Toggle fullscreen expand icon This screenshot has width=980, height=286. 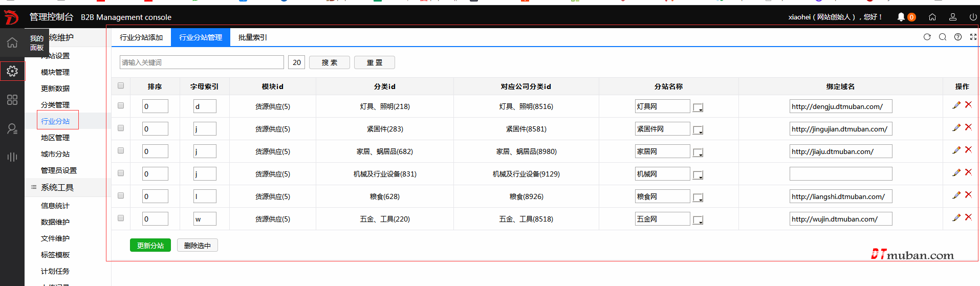(x=973, y=37)
